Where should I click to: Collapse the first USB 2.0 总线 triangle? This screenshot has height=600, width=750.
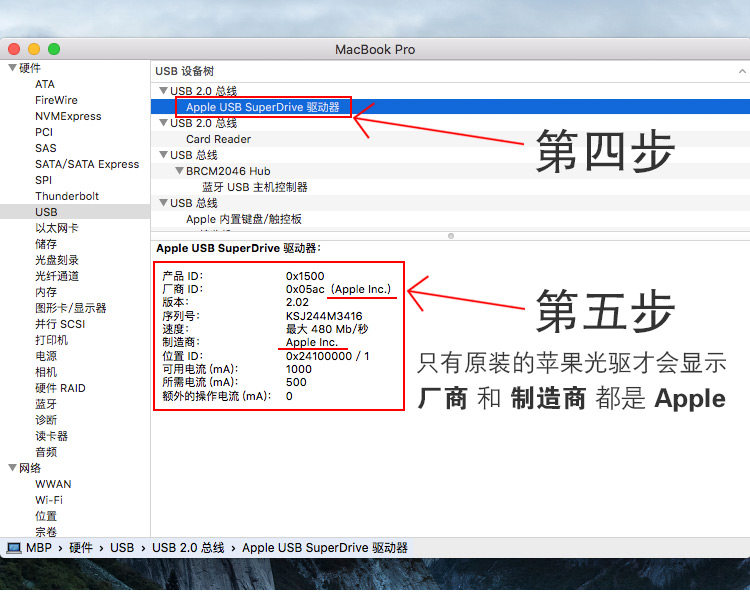point(163,90)
